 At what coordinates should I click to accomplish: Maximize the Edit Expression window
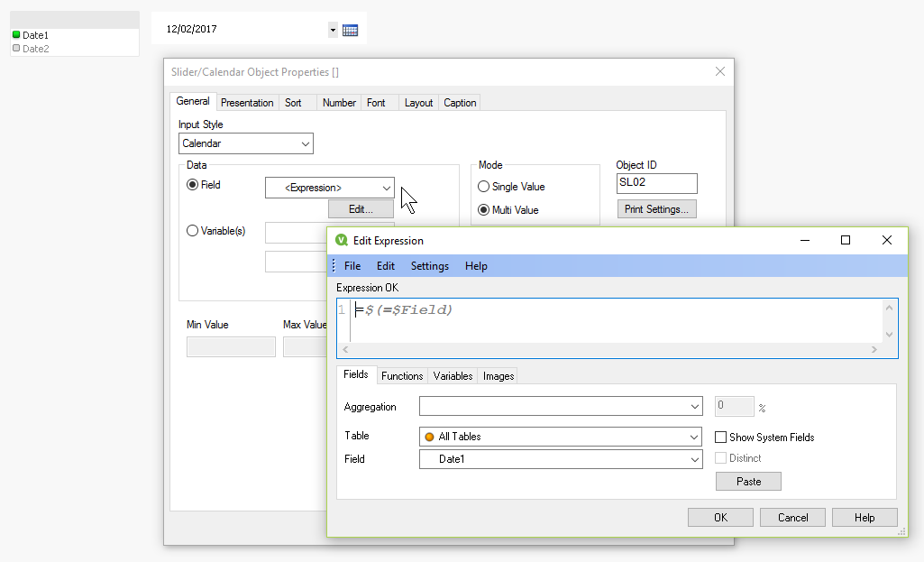[x=846, y=240]
